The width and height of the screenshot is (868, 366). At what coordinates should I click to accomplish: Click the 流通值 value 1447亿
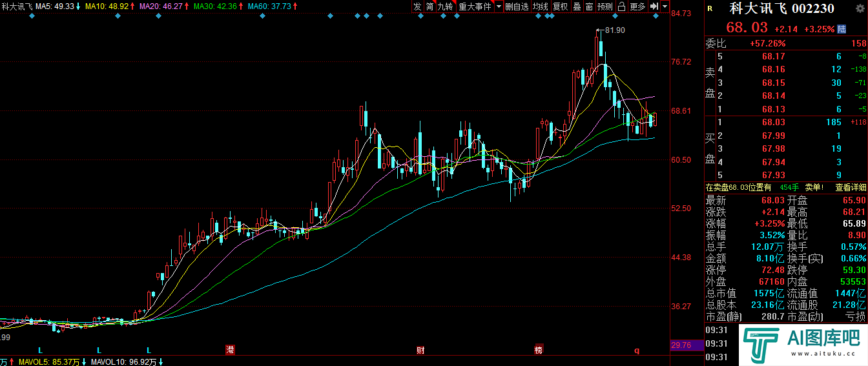click(x=849, y=294)
